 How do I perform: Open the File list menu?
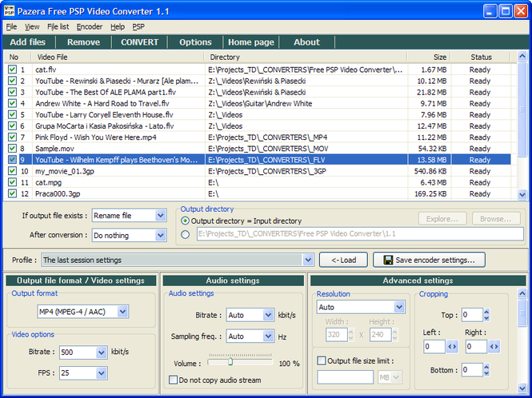pos(58,26)
